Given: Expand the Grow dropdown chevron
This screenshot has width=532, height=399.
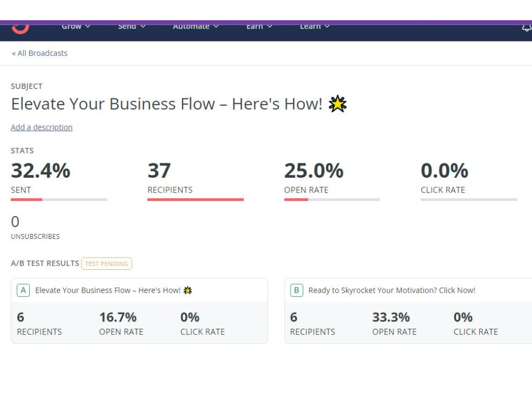Looking at the screenshot, I should click(88, 27).
